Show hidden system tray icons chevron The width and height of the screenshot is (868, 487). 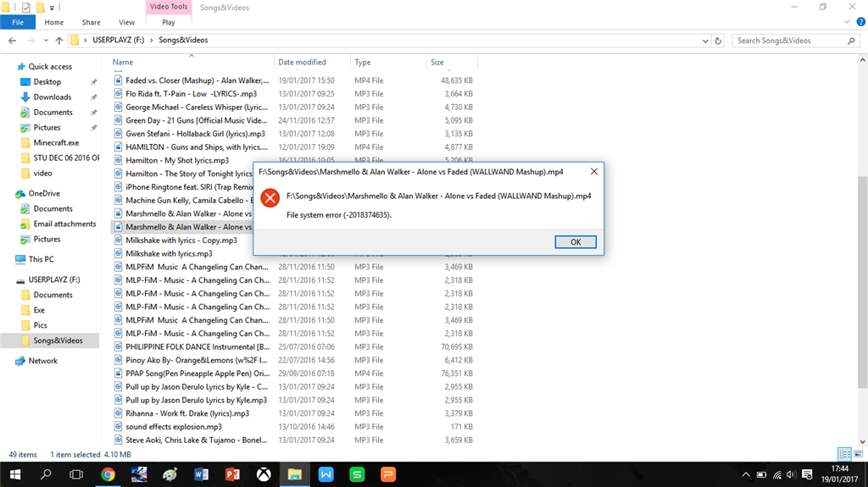(x=746, y=474)
